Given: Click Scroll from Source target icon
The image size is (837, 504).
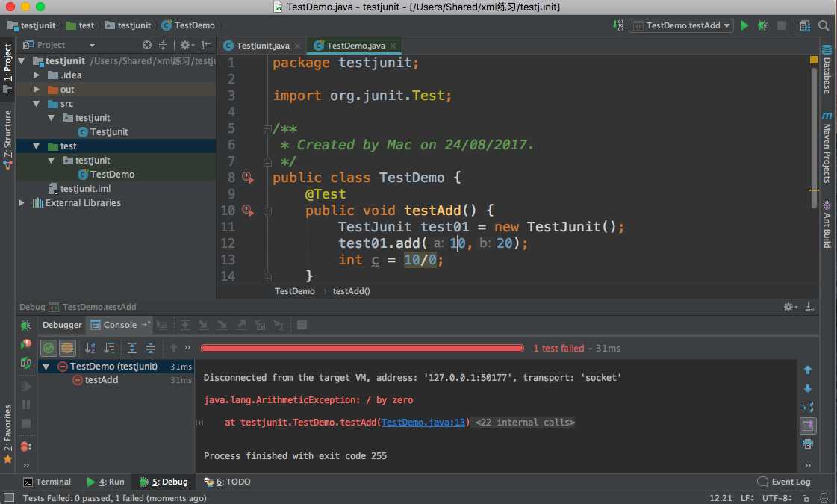Looking at the screenshot, I should click(147, 45).
